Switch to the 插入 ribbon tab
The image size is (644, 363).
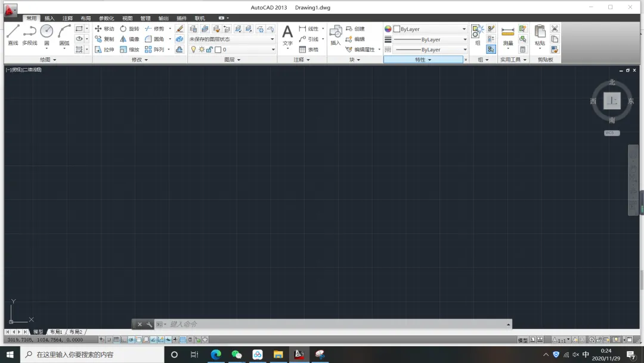(x=49, y=18)
